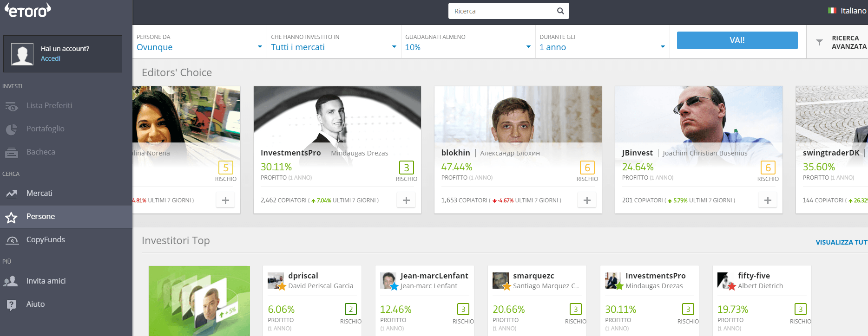868x336 pixels.
Task: Click the search magnifier icon
Action: tap(560, 11)
